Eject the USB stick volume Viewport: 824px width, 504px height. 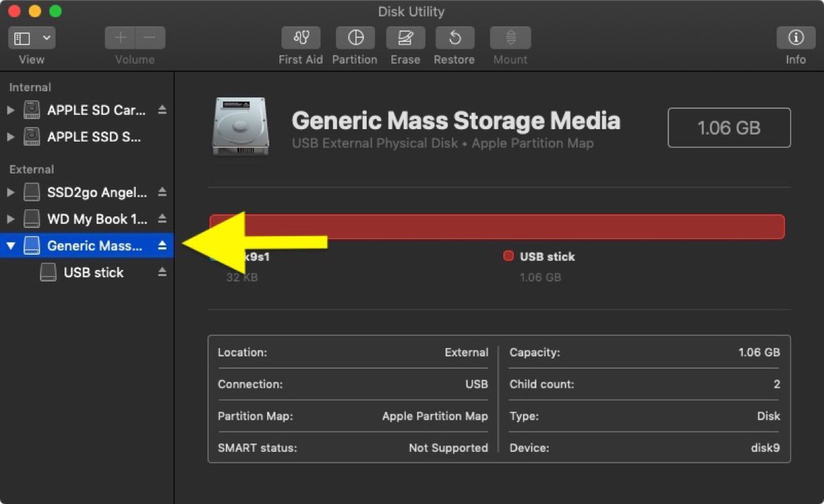162,272
